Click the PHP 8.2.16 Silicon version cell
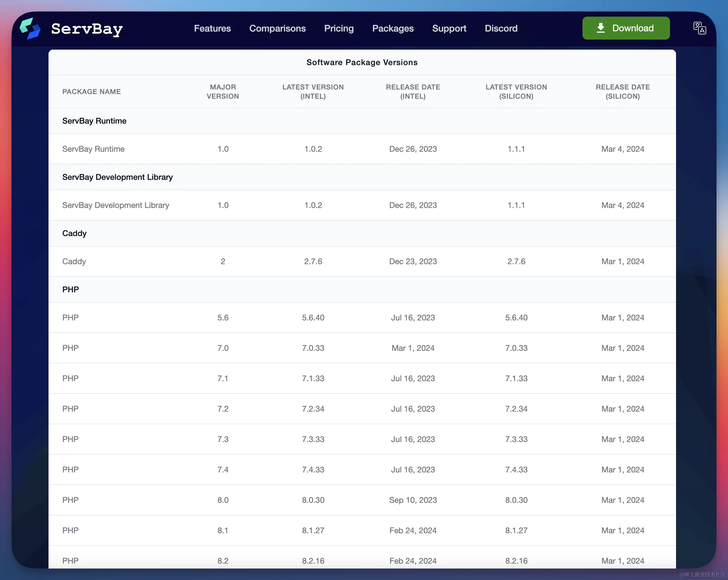728x580 pixels. point(516,560)
